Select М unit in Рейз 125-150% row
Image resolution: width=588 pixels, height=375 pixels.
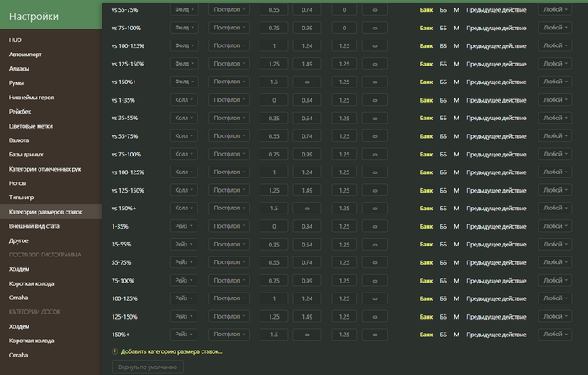point(456,317)
